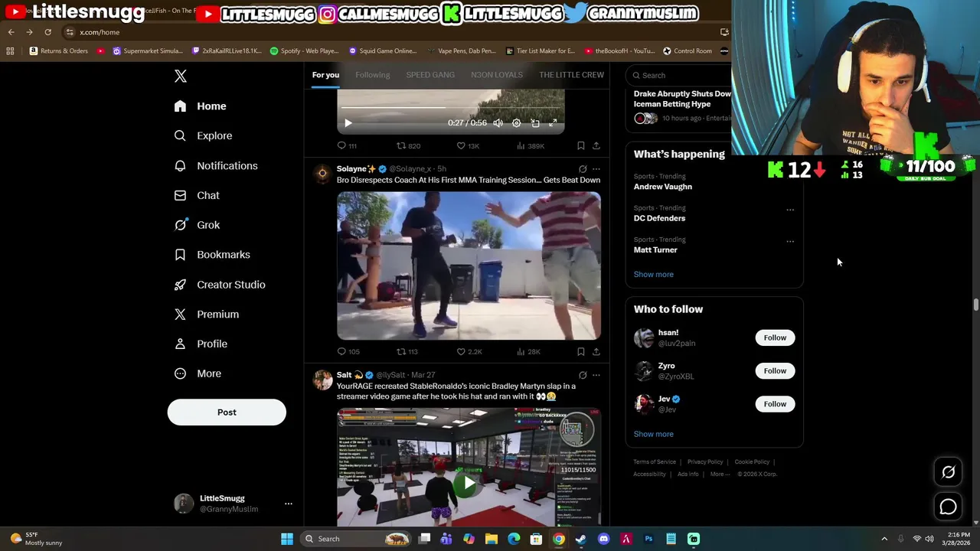Click the Grok icon on Salt's post
The height and width of the screenshot is (551, 980).
point(583,375)
